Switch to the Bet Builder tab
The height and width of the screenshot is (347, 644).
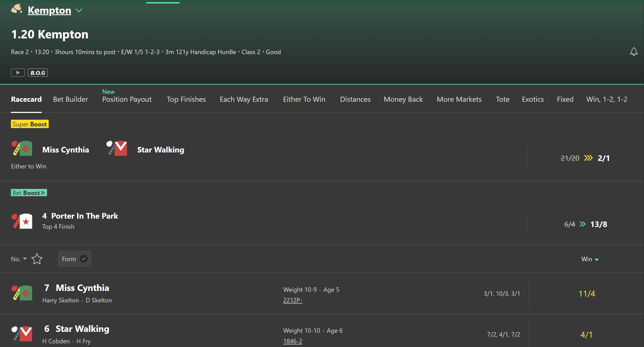pyautogui.click(x=71, y=99)
